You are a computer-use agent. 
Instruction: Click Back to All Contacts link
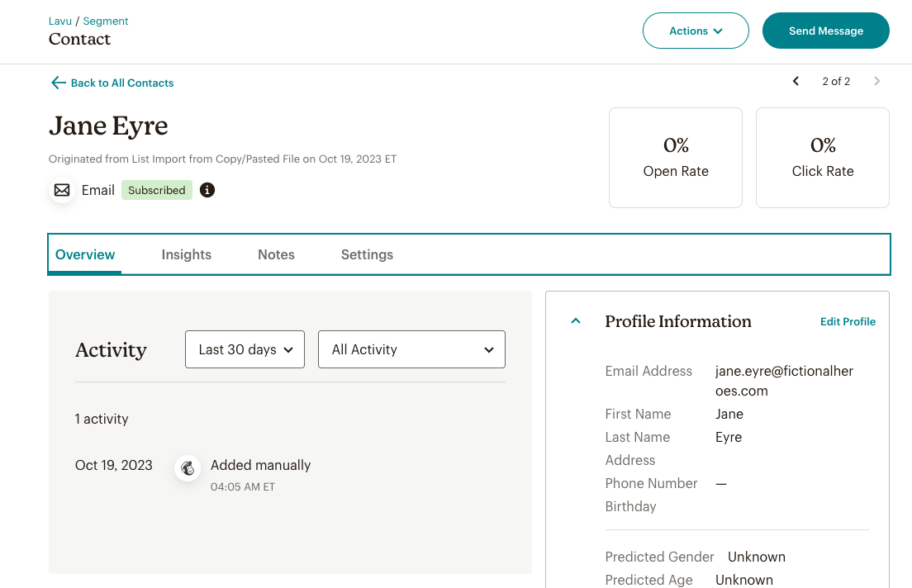coord(122,83)
